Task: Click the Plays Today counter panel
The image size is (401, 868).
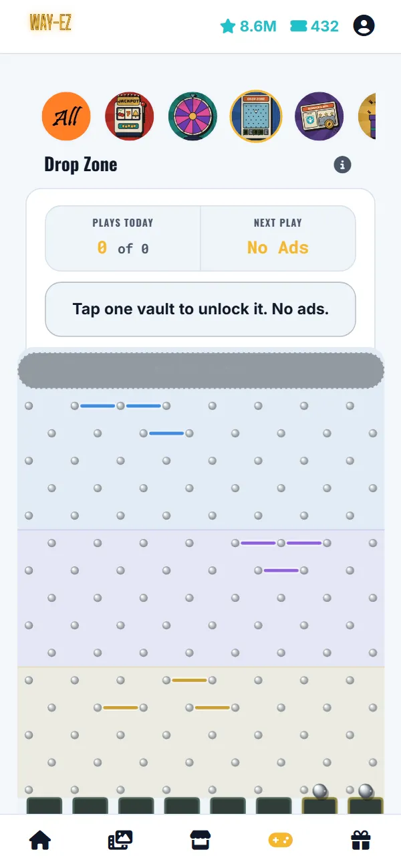Action: pyautogui.click(x=123, y=239)
